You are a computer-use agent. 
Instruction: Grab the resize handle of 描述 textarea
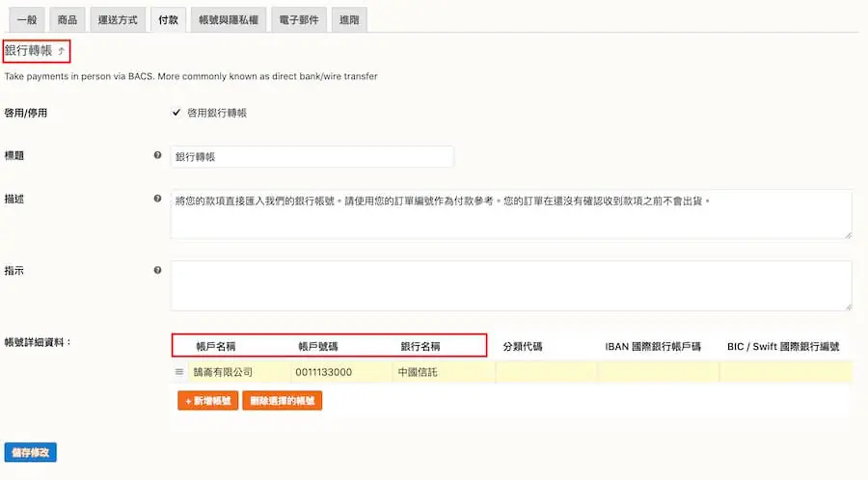point(848,235)
